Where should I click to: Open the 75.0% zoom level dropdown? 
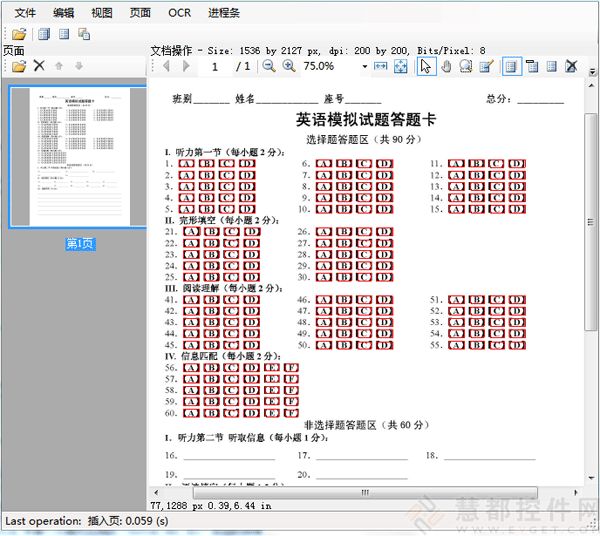click(x=365, y=66)
